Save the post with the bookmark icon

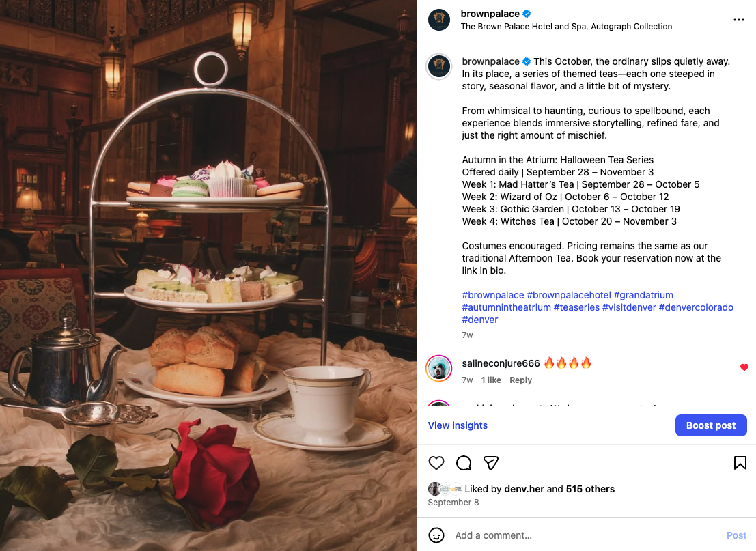click(740, 463)
